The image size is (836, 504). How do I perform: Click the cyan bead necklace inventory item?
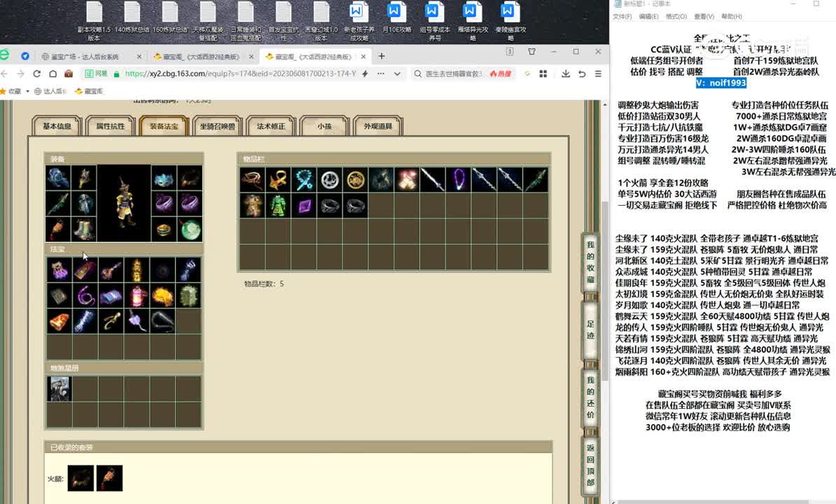305,180
